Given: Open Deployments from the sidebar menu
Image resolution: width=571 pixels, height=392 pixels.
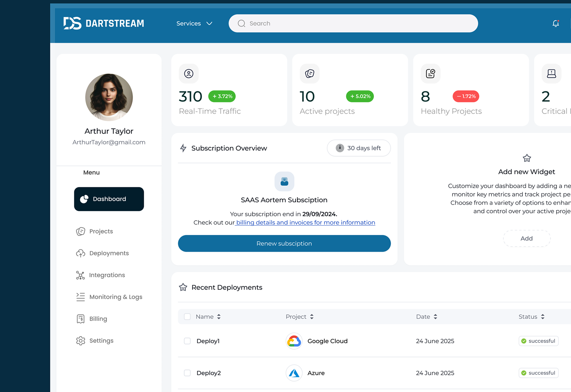Looking at the screenshot, I should pos(109,253).
